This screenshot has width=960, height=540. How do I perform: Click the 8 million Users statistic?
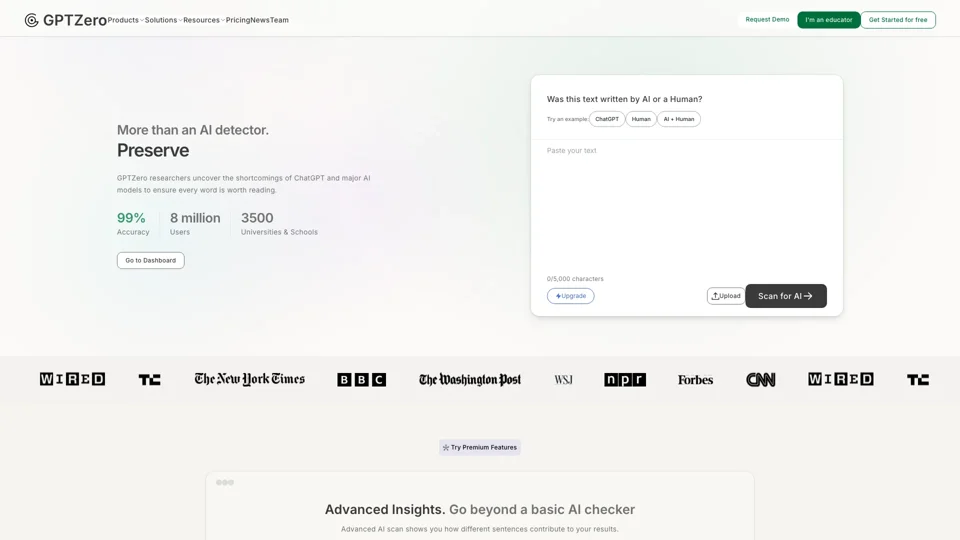pyautogui.click(x=195, y=223)
